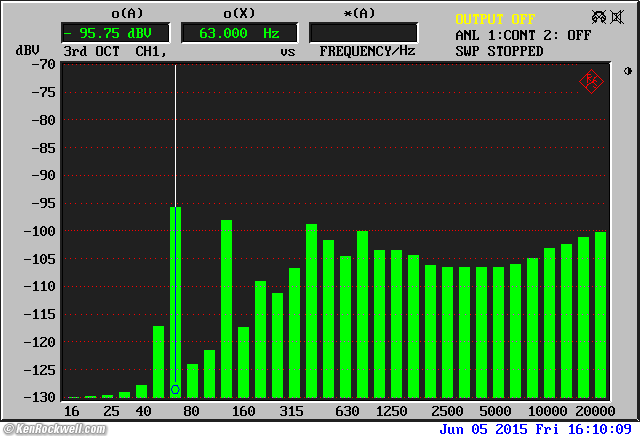Click the small circle indicator right of graph
This screenshot has height=436, width=640.
click(627, 71)
